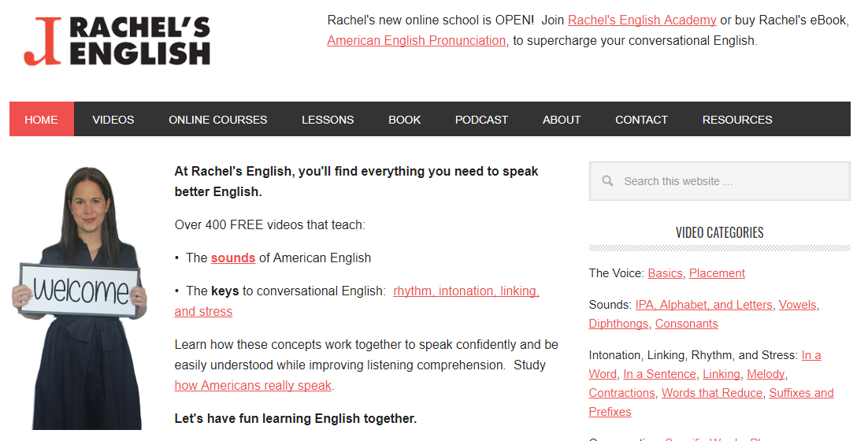This screenshot has width=868, height=441.
Task: Open the Vowels category link
Action: 798,305
